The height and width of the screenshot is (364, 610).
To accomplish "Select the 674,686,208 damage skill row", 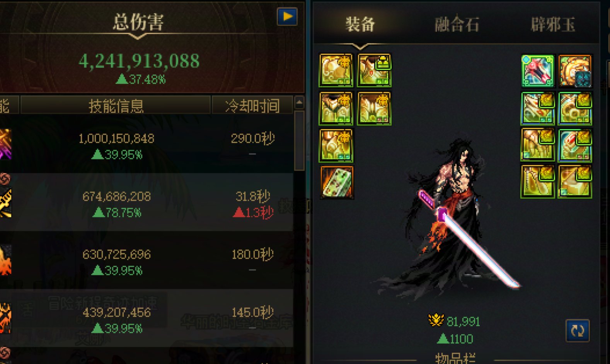I will tap(146, 202).
